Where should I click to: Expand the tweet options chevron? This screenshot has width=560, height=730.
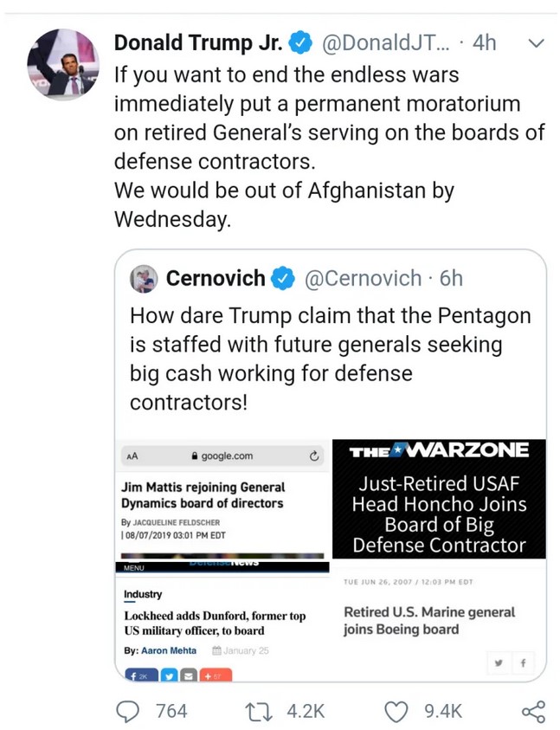pyautogui.click(x=536, y=42)
